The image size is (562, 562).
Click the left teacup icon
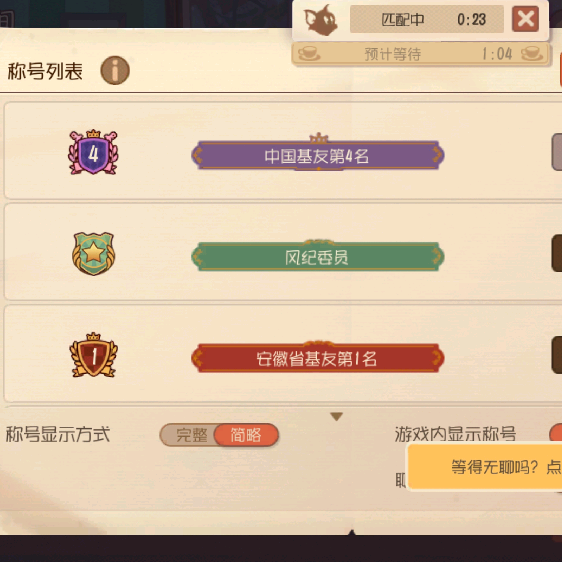(309, 54)
